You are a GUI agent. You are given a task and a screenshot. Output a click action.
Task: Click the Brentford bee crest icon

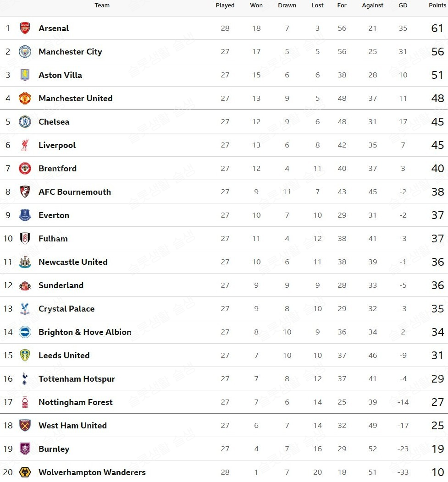point(25,169)
